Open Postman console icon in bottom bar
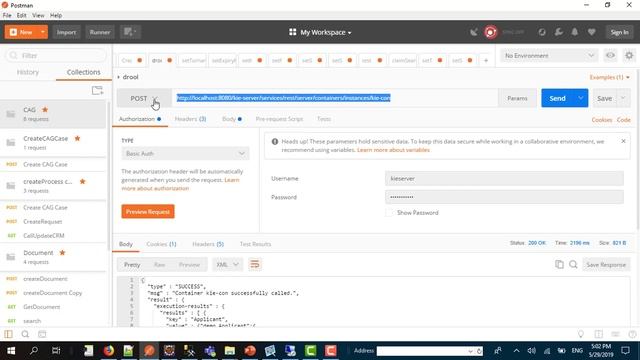 [42, 334]
